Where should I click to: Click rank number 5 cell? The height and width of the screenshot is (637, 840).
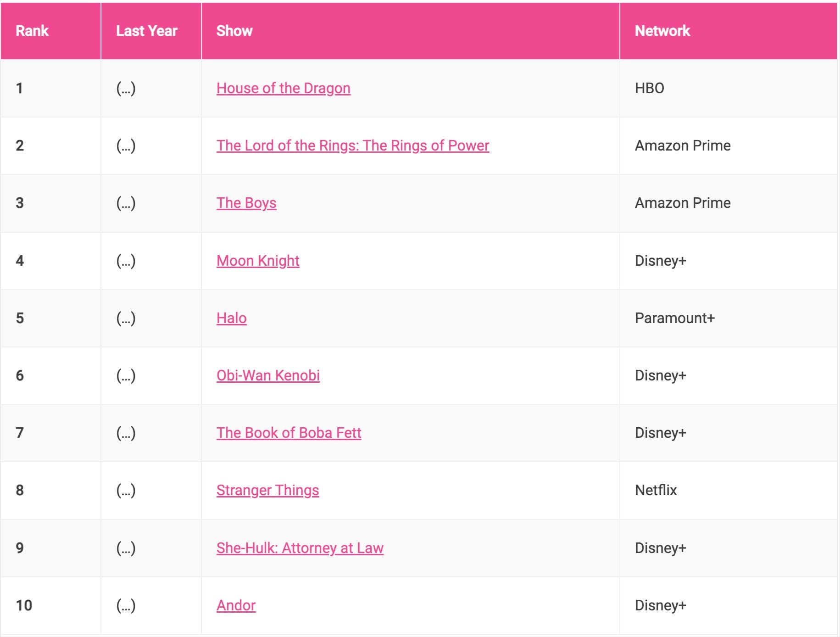pos(20,318)
